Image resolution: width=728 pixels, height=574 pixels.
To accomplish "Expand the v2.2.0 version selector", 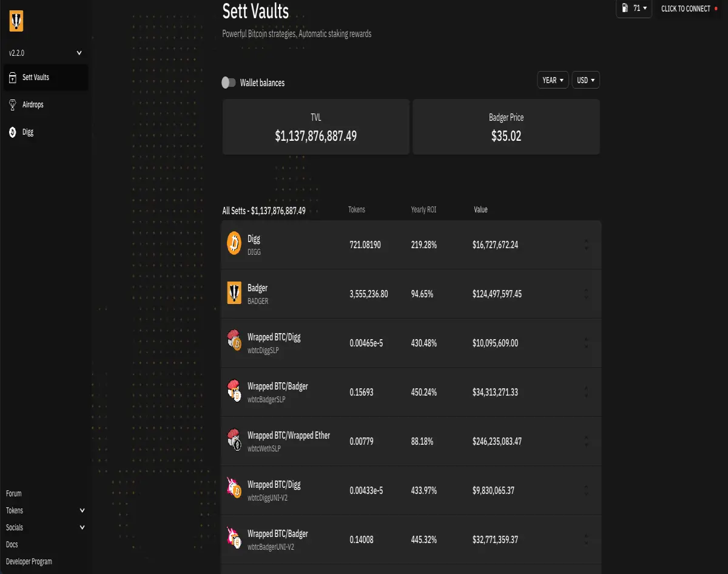I will coord(45,53).
